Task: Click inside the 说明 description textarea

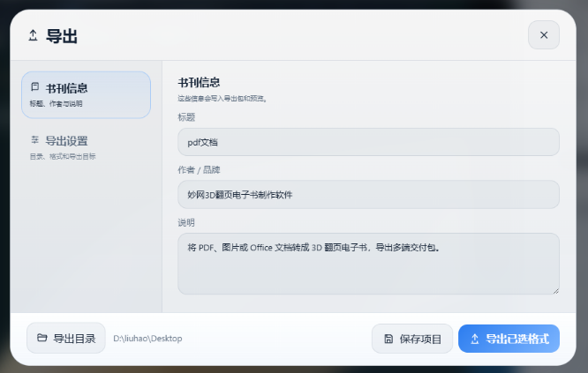Action: click(x=368, y=264)
